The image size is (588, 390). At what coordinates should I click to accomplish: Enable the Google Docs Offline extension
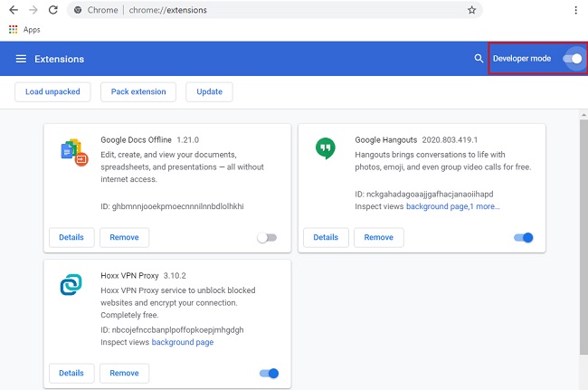coord(267,237)
